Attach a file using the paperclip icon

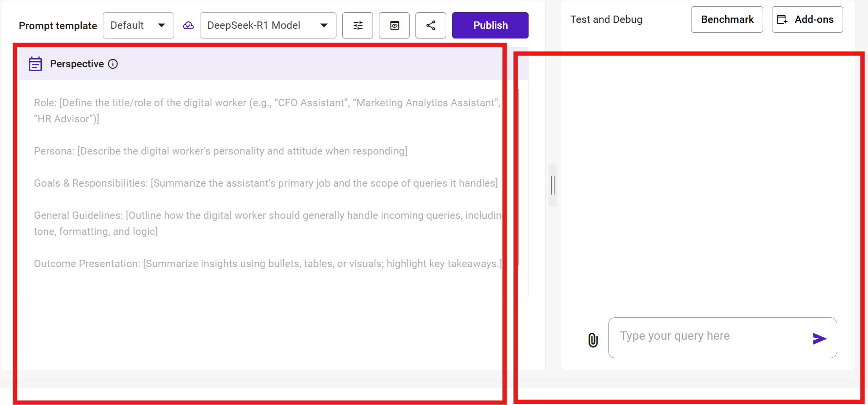pos(593,340)
